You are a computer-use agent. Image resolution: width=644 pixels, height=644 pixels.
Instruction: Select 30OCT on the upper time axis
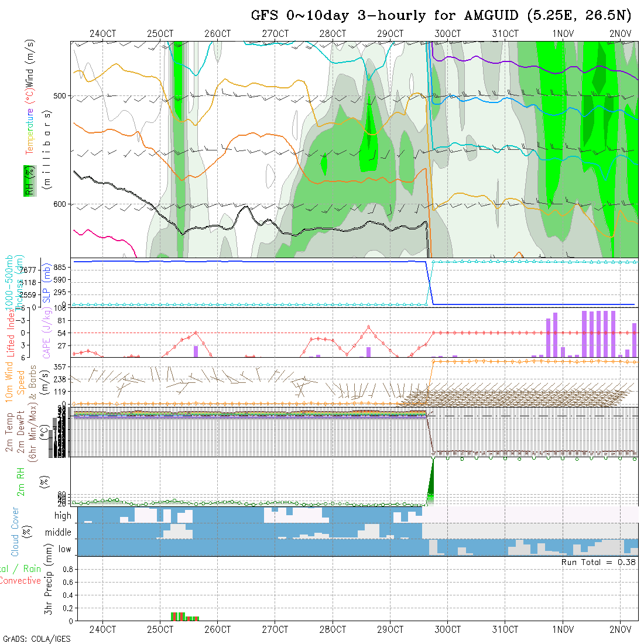click(447, 34)
